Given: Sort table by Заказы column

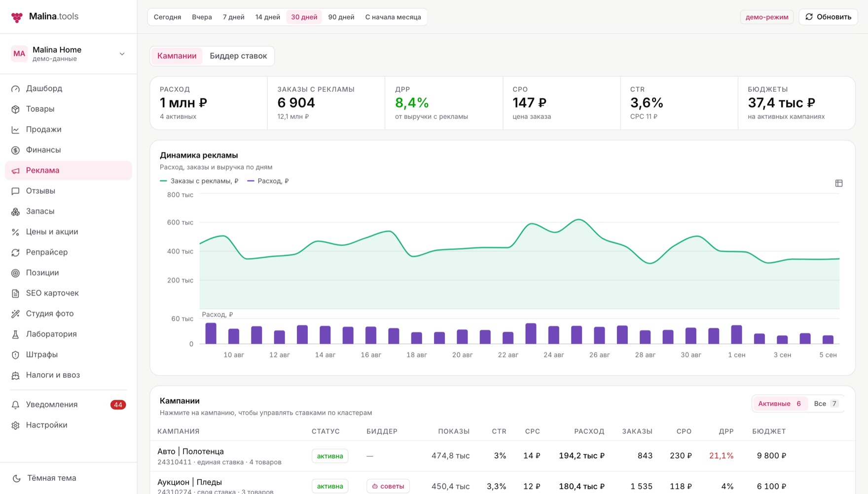Looking at the screenshot, I should (637, 431).
